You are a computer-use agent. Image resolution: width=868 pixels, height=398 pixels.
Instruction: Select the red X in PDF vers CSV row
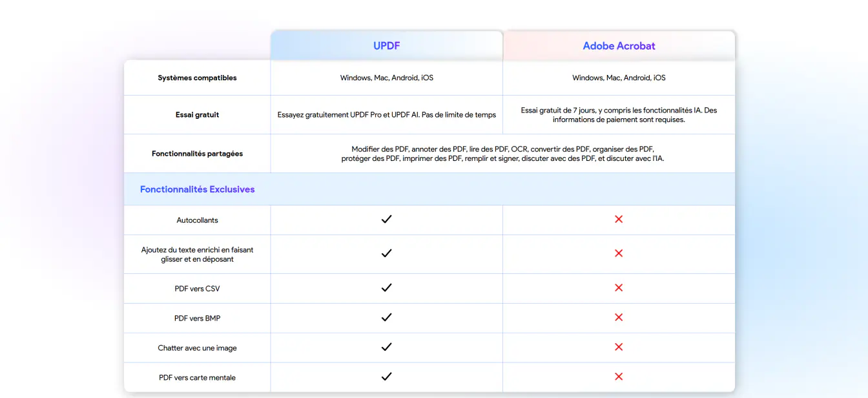(619, 288)
